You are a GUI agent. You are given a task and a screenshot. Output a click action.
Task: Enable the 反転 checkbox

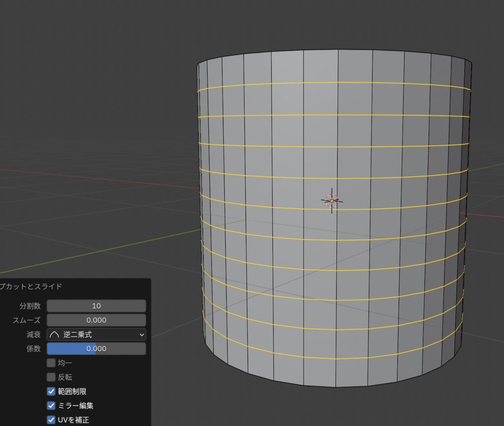pos(51,377)
